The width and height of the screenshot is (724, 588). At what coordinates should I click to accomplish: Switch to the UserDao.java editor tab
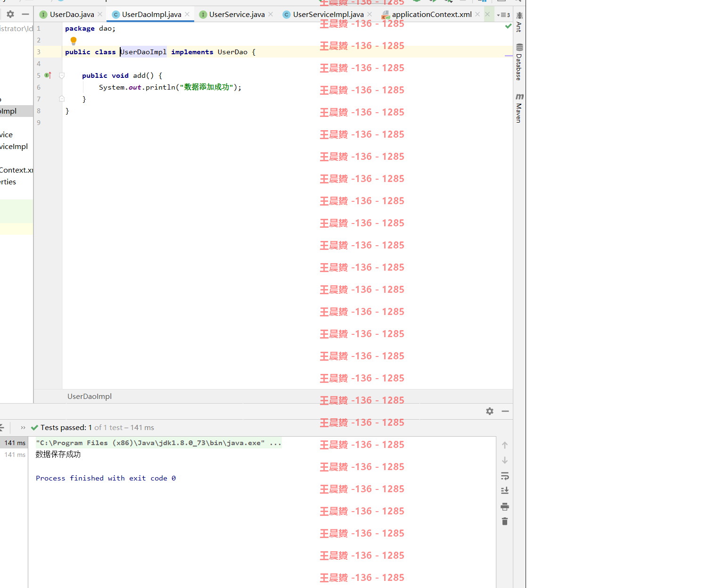click(x=72, y=15)
